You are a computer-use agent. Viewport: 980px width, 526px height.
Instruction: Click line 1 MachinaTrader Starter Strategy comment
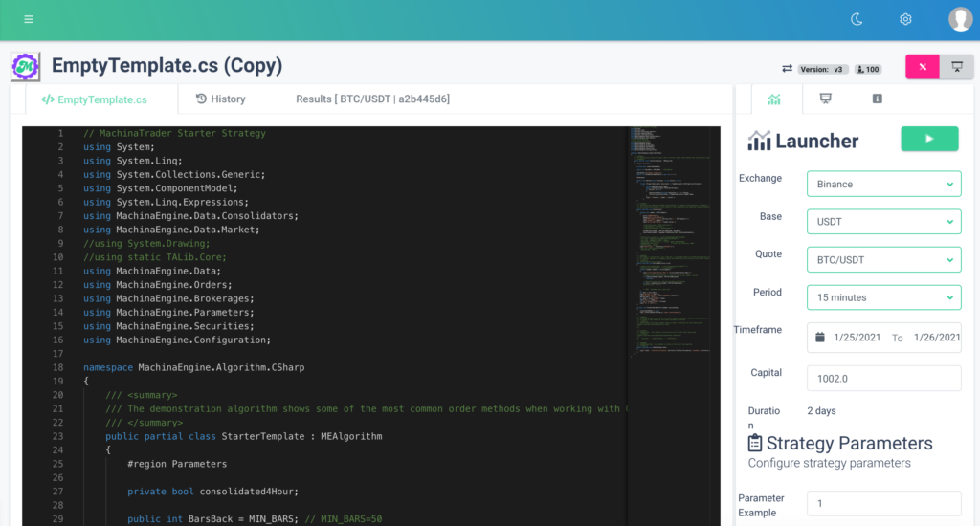click(174, 133)
